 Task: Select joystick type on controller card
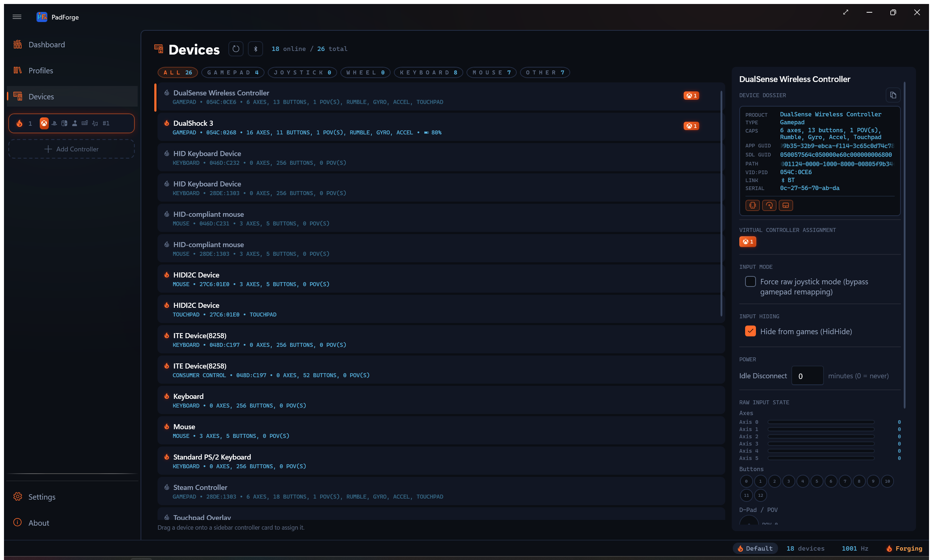[x=75, y=124]
